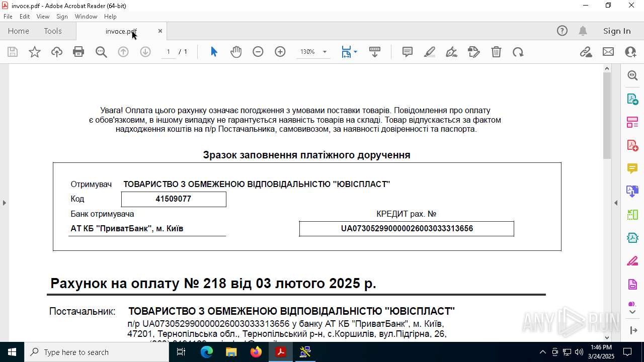Click the scrolling mode keyboard icon
This screenshot has width=644, height=362.
pos(375,52)
